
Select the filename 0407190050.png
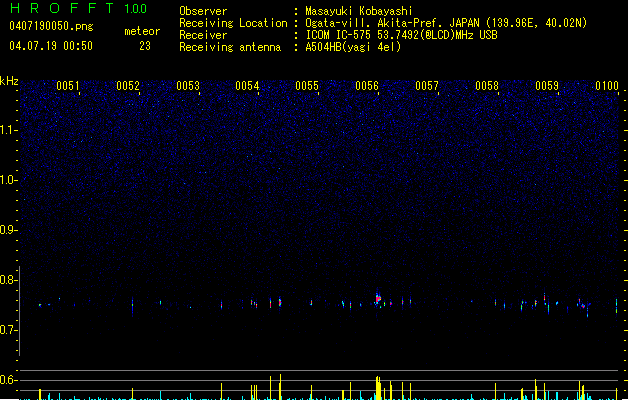pyautogui.click(x=51, y=26)
